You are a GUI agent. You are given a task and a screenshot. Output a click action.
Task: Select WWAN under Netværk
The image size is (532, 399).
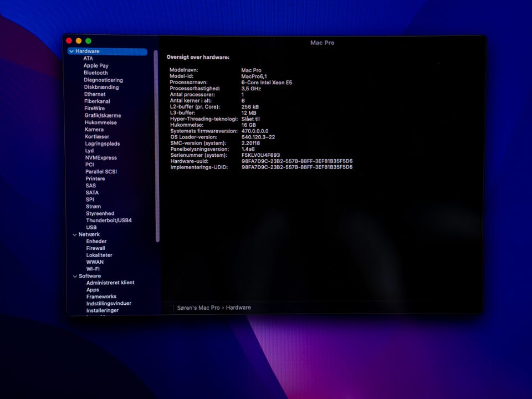coord(95,262)
